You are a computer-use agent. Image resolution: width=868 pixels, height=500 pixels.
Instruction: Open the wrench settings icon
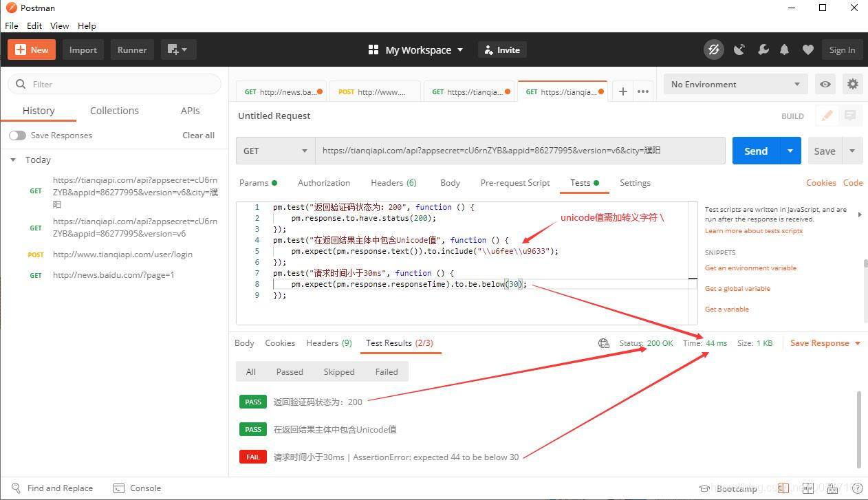[763, 50]
